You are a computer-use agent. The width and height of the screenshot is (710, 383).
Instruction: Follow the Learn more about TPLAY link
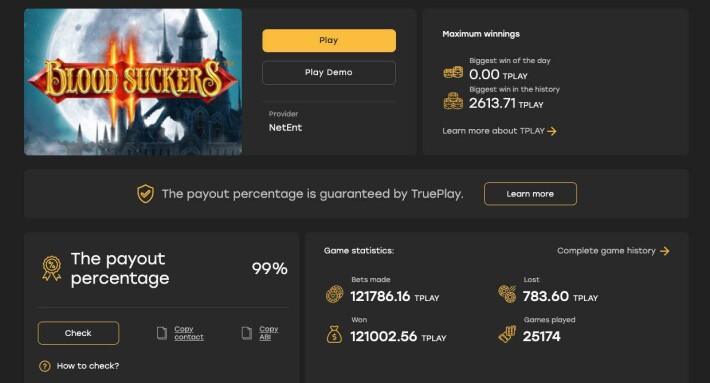click(493, 131)
